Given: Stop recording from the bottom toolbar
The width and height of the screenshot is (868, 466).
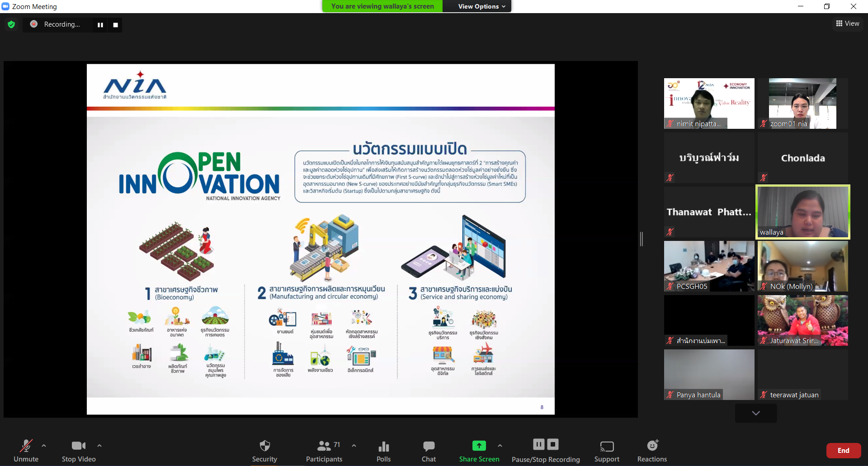Looking at the screenshot, I should pyautogui.click(x=553, y=445).
